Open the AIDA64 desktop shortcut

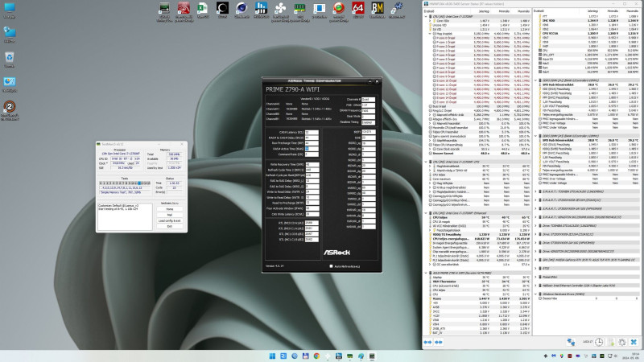point(357,8)
